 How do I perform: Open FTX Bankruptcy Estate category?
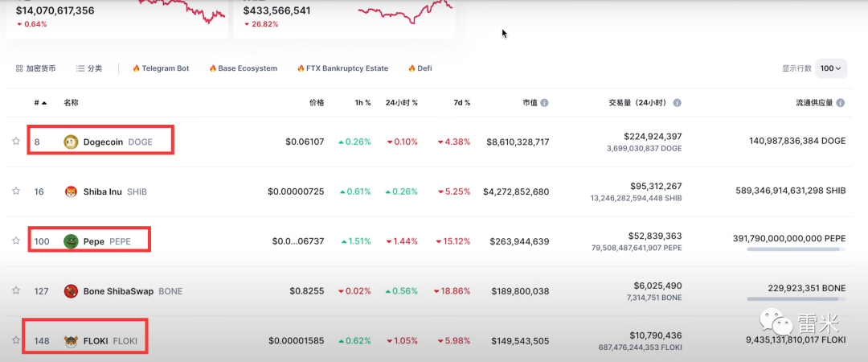(342, 68)
